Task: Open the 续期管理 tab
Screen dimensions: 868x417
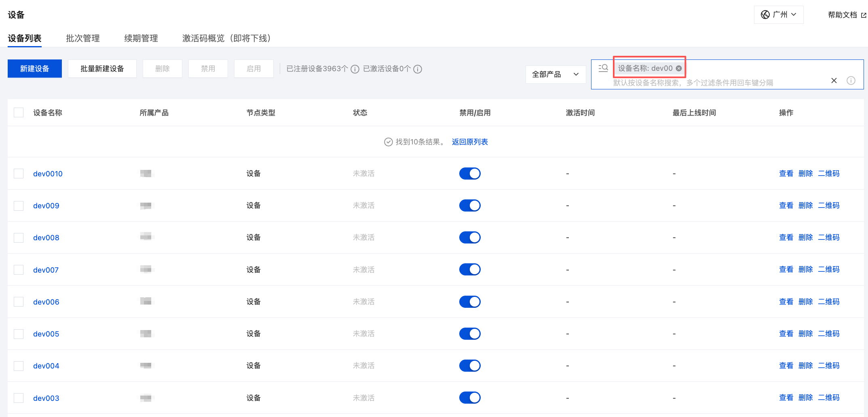Action: point(141,38)
